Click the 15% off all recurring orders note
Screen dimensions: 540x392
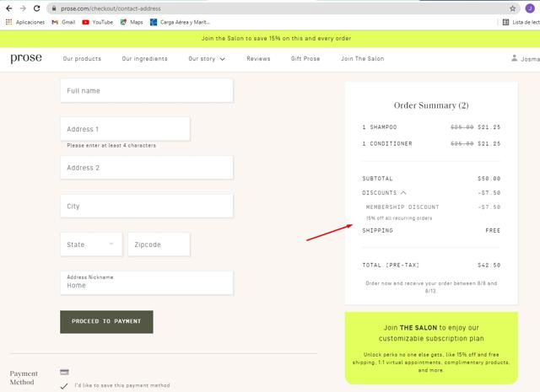click(x=399, y=218)
